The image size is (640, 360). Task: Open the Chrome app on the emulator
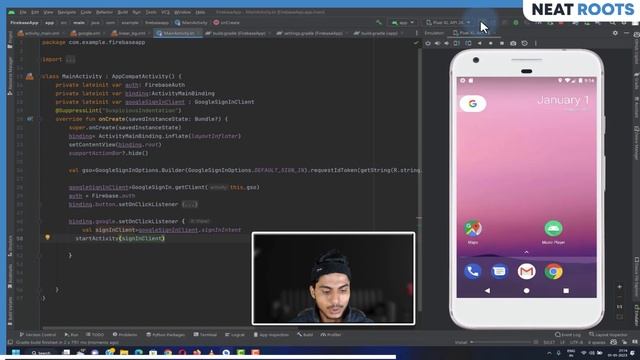point(553,271)
